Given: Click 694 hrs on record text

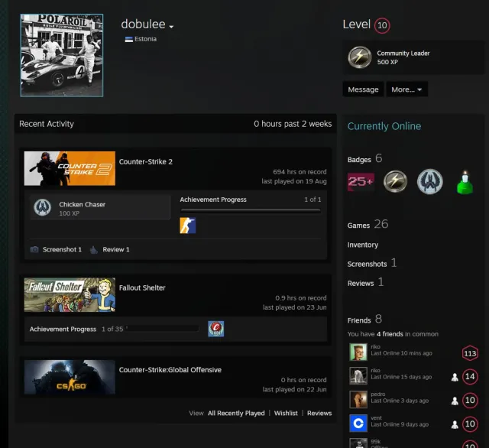Looking at the screenshot, I should pyautogui.click(x=300, y=172).
